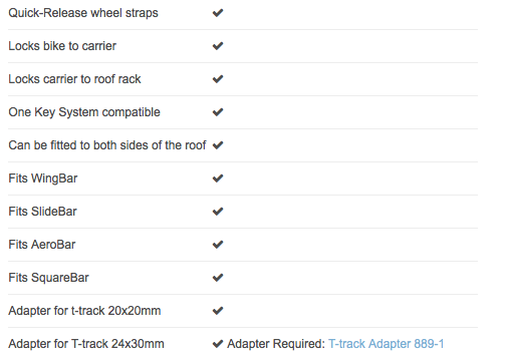
Task: Click the checkmark beside Locks bike to carrier
Action: point(218,46)
